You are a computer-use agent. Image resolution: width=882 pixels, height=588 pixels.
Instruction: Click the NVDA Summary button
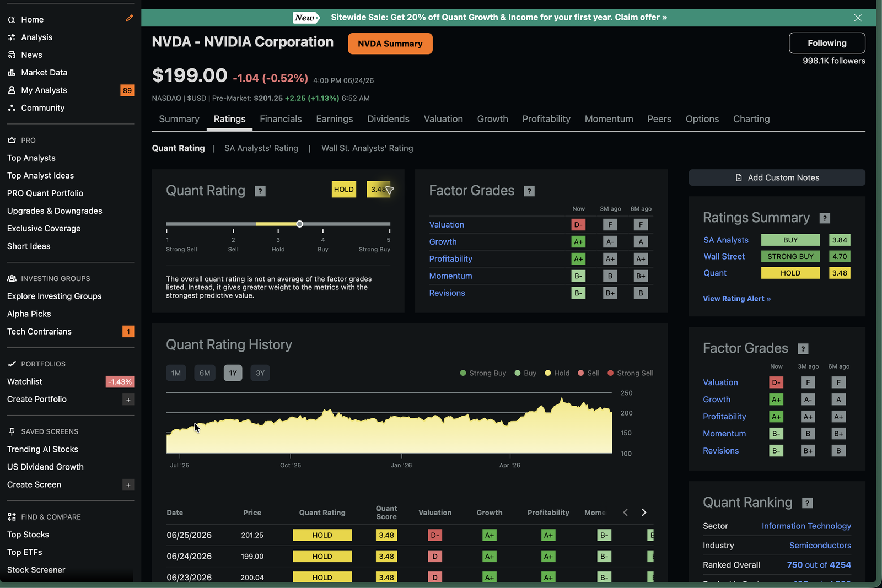coord(390,44)
